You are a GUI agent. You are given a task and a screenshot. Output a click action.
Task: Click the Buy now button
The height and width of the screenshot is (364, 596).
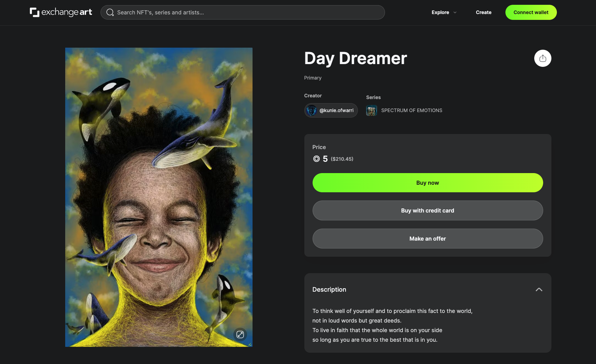pos(428,183)
